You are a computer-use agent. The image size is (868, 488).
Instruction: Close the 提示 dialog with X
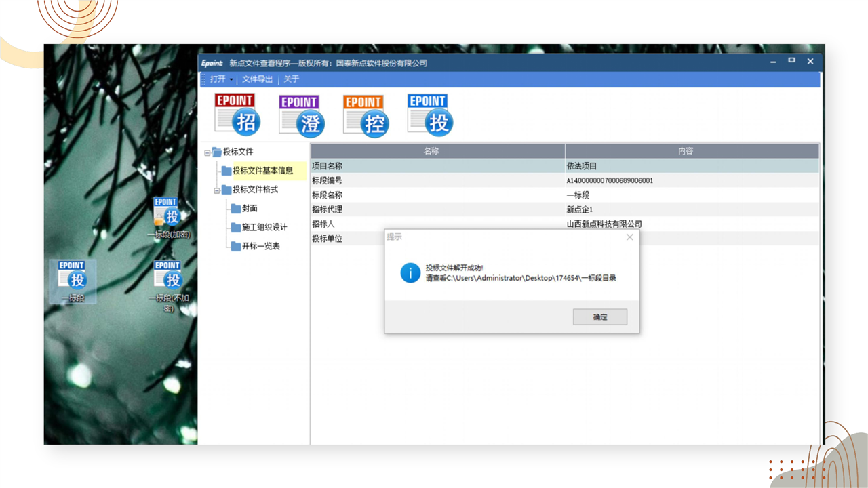[x=629, y=237]
